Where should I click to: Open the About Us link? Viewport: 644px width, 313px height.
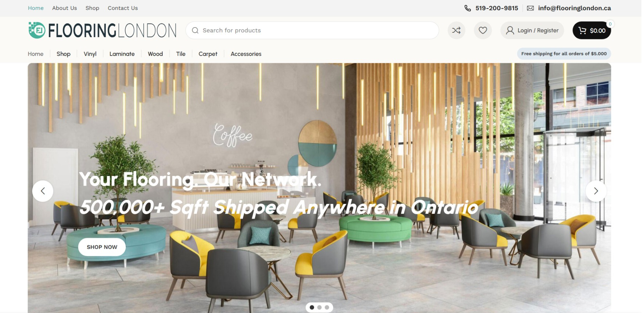pos(65,8)
